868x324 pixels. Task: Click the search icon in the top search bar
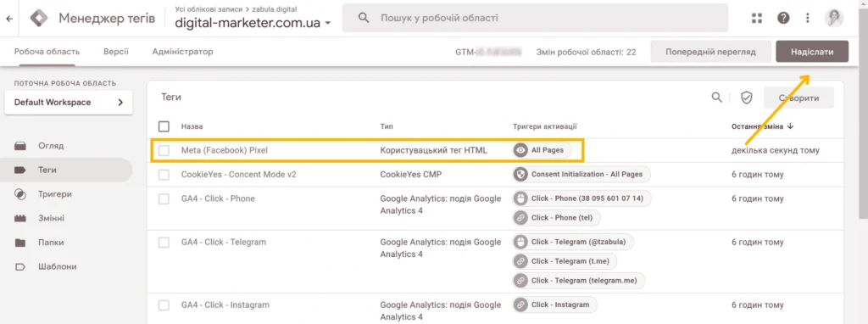coord(364,18)
